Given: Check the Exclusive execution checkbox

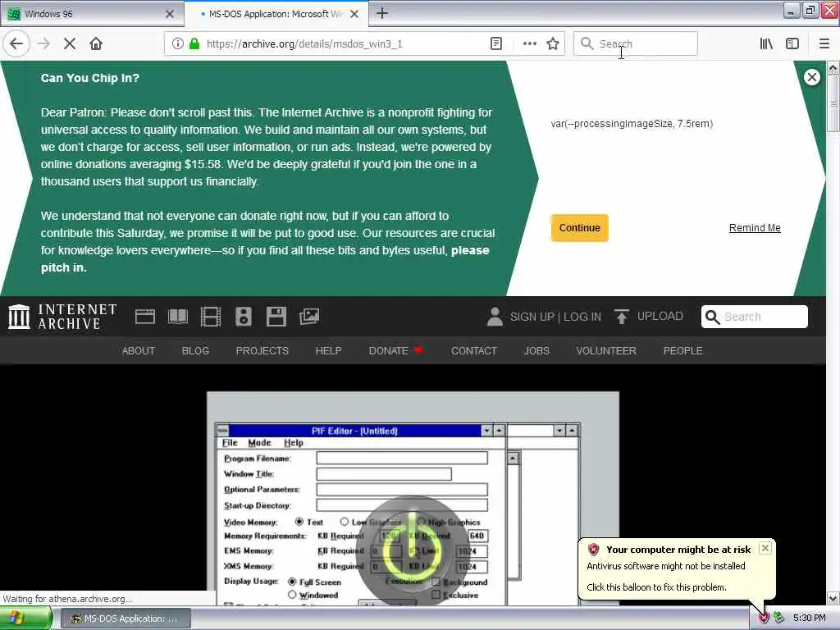Looking at the screenshot, I should (436, 595).
